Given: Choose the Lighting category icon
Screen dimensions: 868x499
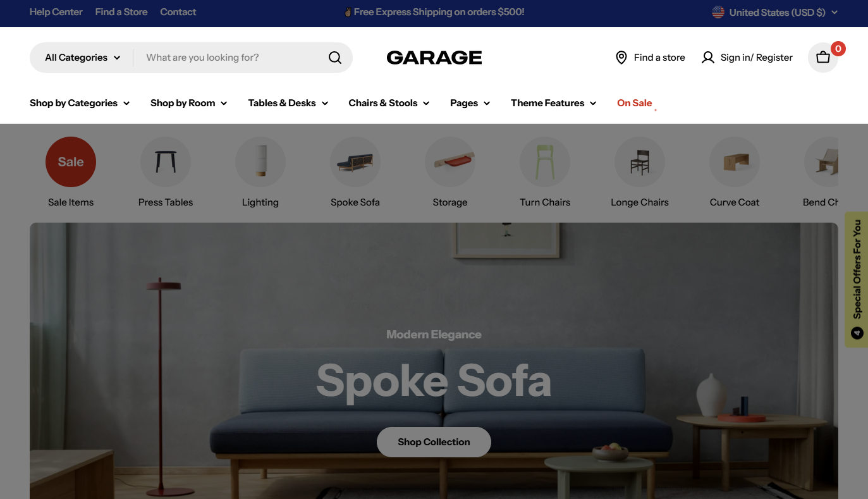Looking at the screenshot, I should (x=260, y=162).
